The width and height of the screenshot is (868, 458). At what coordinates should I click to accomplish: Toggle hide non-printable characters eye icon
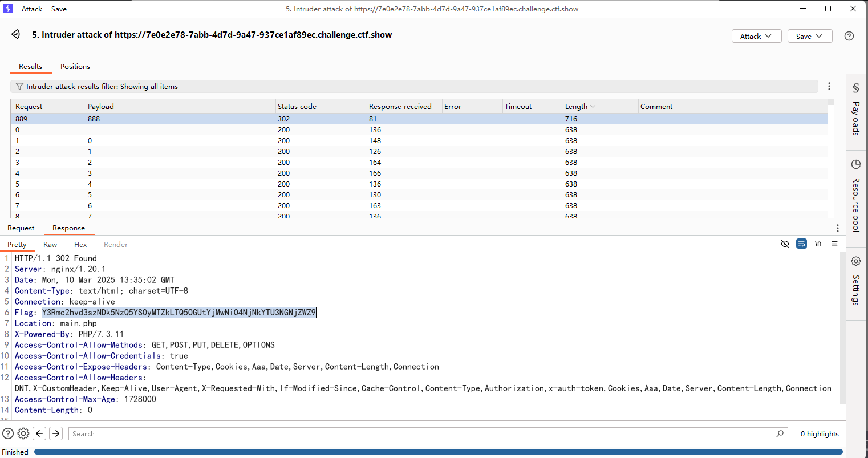point(785,244)
